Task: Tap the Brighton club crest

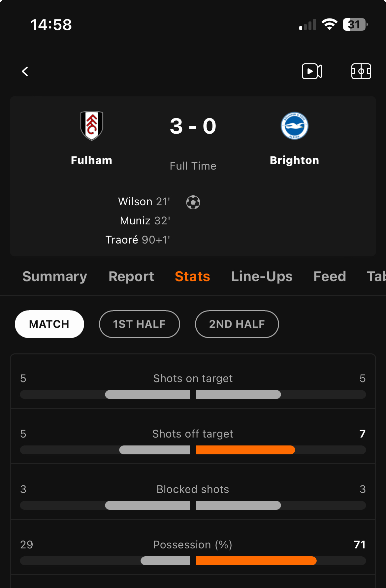Action: pos(294,126)
